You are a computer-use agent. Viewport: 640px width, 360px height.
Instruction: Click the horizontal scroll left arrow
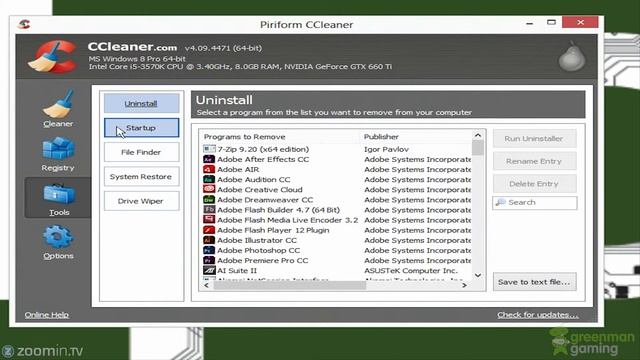(207, 285)
